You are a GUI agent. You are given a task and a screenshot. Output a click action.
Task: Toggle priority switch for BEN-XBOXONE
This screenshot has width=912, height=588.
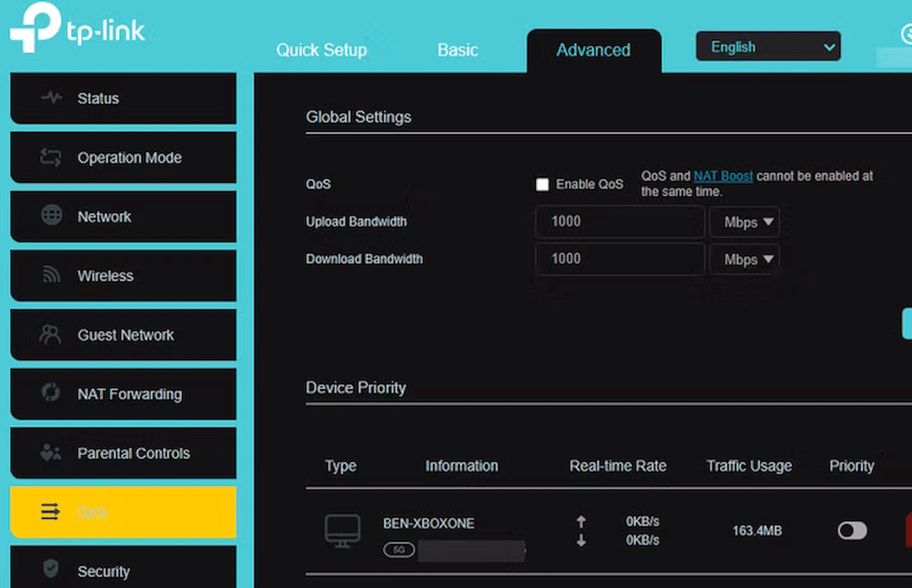(x=852, y=531)
